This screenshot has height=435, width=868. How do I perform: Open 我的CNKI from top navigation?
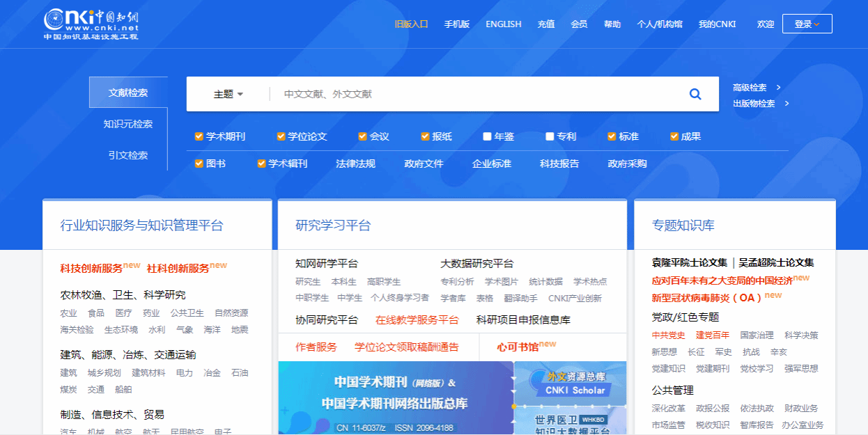717,24
